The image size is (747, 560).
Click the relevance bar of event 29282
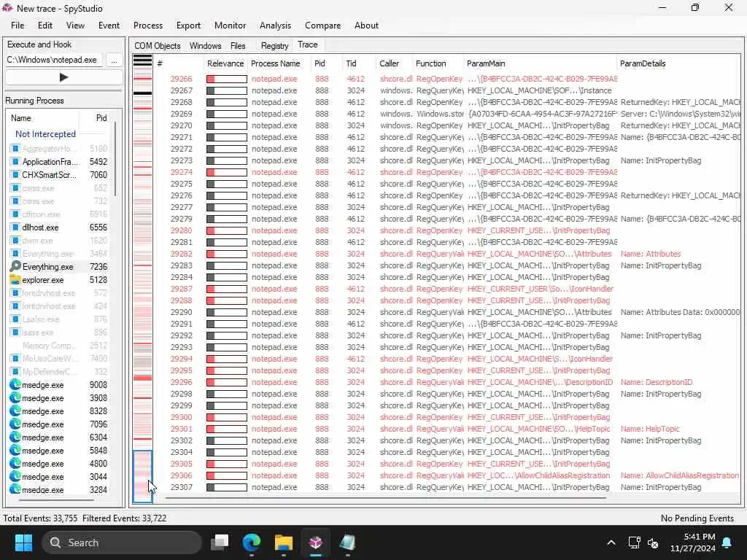(227, 254)
